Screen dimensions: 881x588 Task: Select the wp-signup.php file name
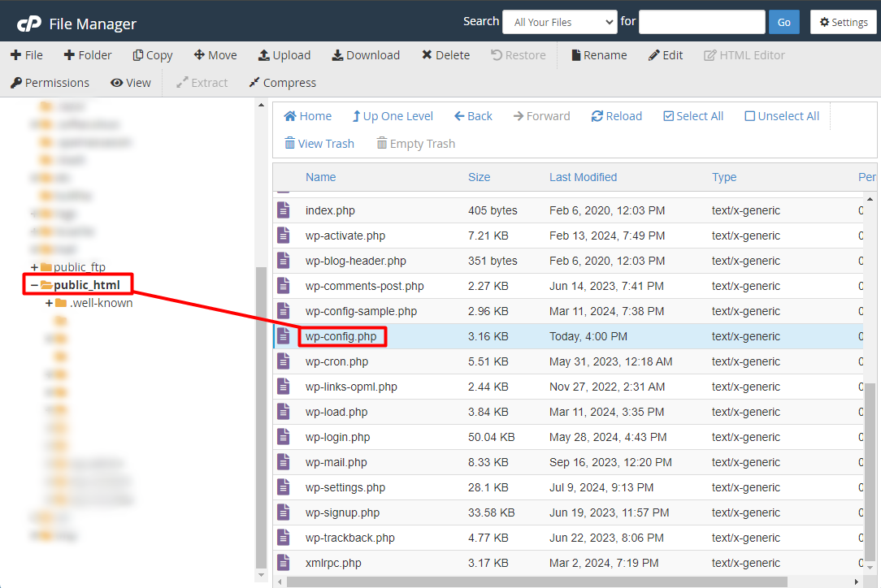(x=343, y=512)
